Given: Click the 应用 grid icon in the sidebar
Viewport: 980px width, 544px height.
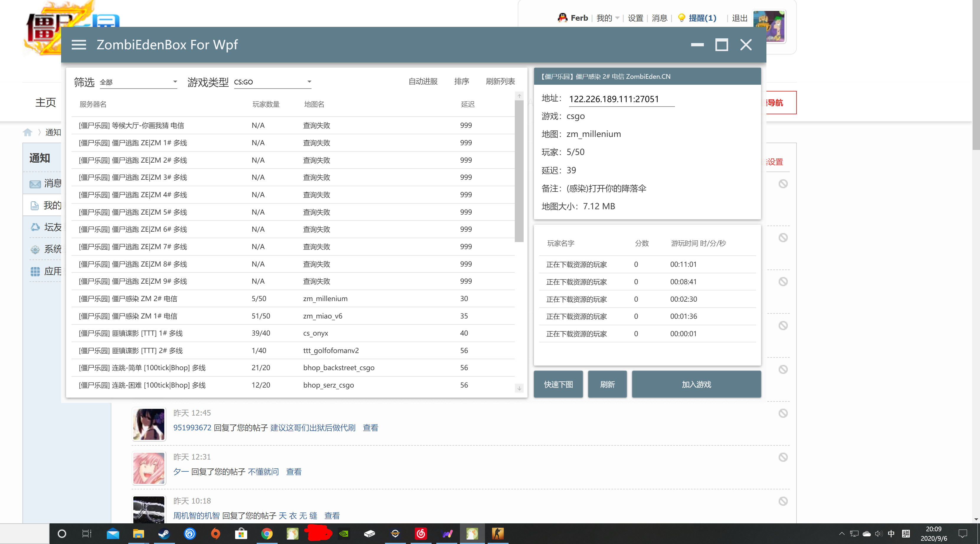Looking at the screenshot, I should (x=35, y=272).
